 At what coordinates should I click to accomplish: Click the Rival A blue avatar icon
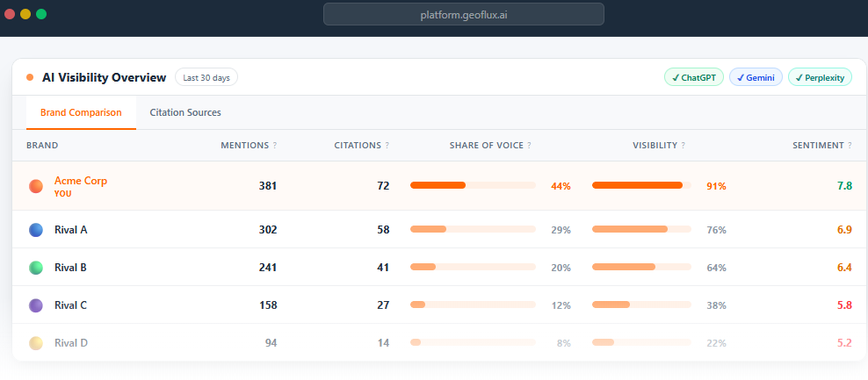[35, 230]
